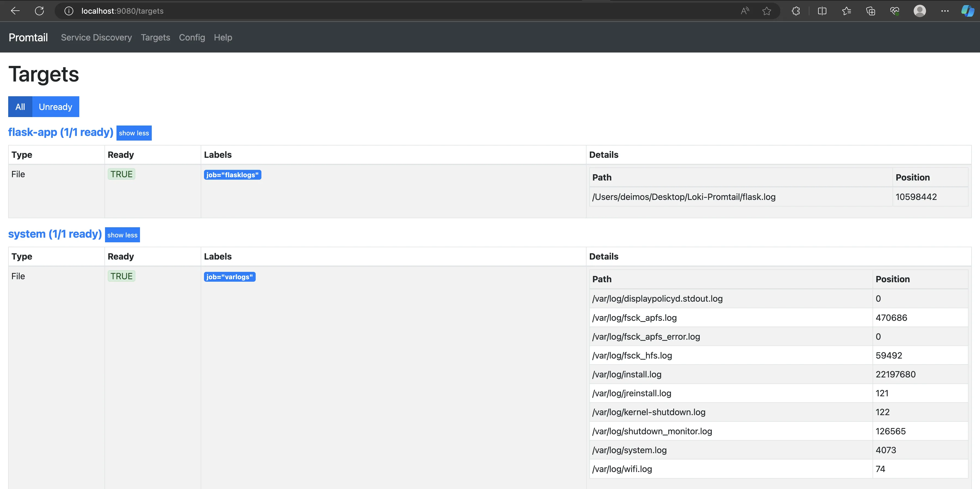Screen dimensions: 980x489
Task: Open Browser Essentials heartbeat icon
Action: (895, 11)
